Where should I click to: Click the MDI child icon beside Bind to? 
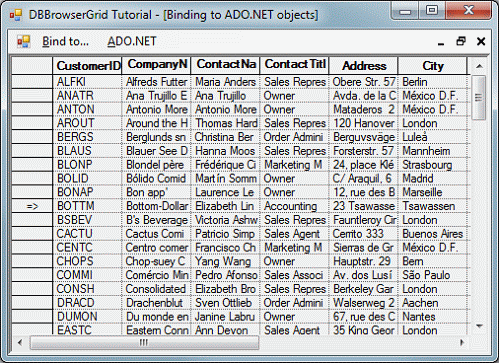[x=24, y=42]
